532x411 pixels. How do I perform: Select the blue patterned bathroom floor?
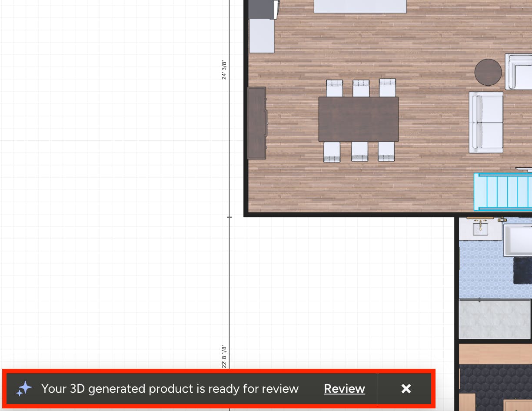tap(485, 270)
